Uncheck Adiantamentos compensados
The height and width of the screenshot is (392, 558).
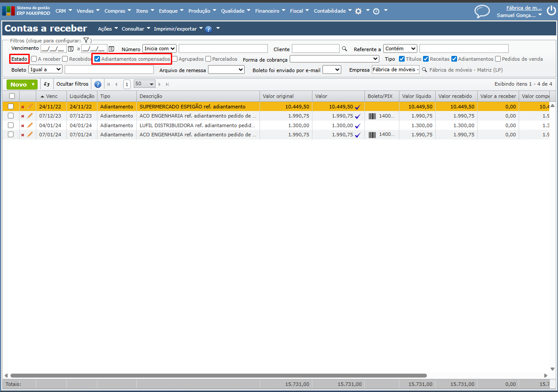click(x=97, y=59)
